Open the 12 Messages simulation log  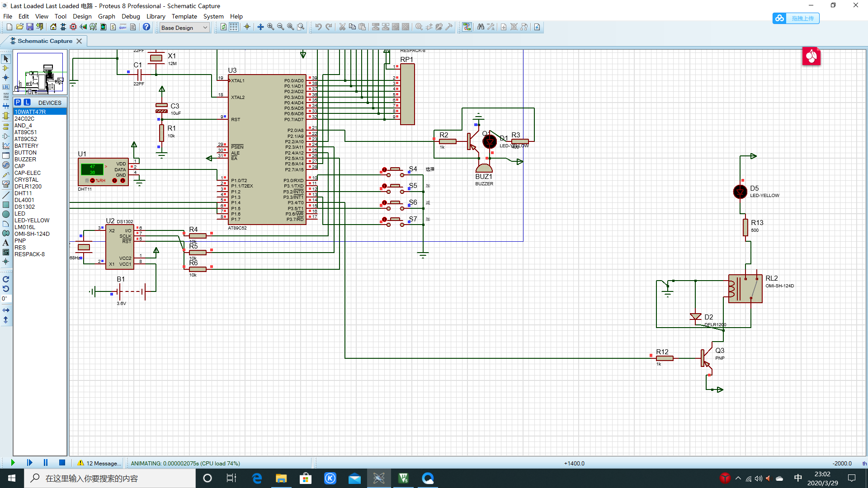point(99,463)
